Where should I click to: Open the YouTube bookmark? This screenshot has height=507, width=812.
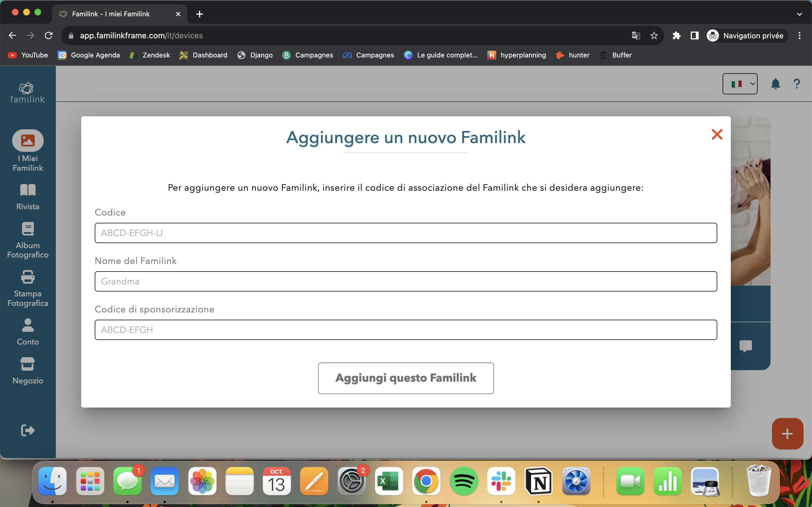coord(28,55)
